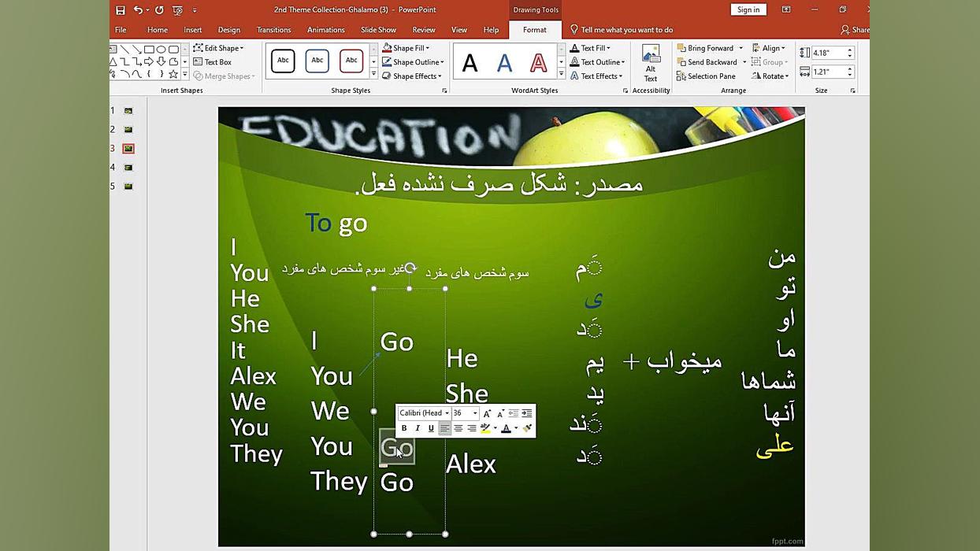Click the Sign in button

pyautogui.click(x=748, y=9)
